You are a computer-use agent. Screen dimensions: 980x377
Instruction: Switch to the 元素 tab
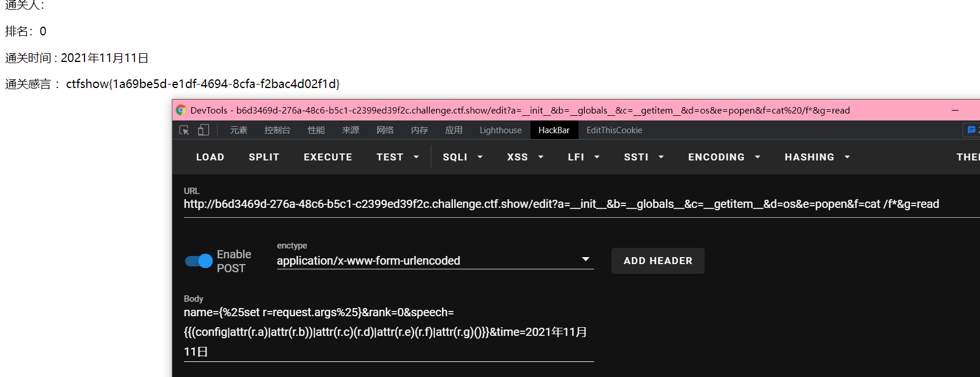click(238, 130)
